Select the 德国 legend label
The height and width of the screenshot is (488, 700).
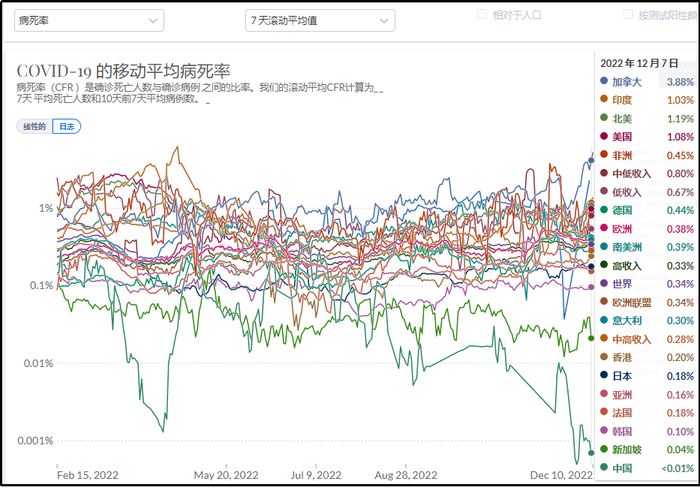coord(622,210)
